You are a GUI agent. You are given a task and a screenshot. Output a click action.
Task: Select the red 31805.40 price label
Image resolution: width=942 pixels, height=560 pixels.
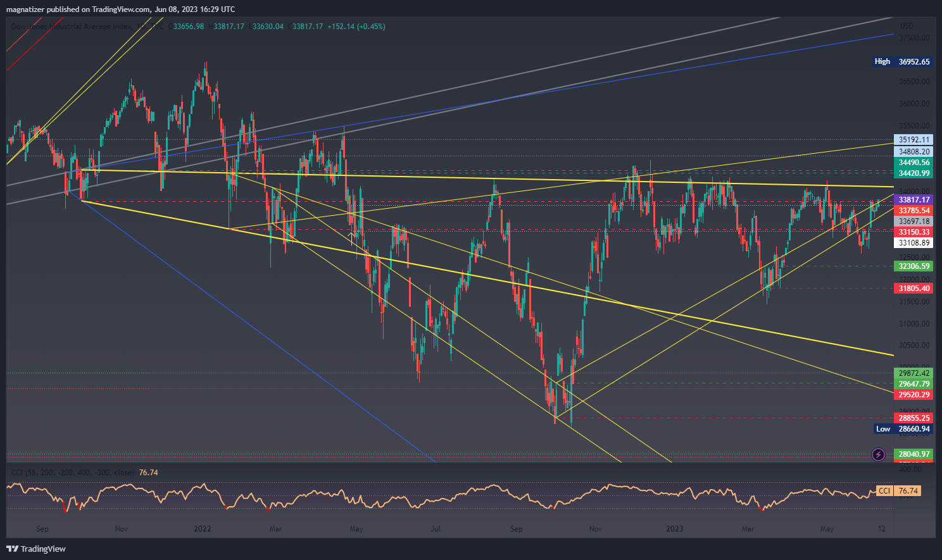(914, 289)
